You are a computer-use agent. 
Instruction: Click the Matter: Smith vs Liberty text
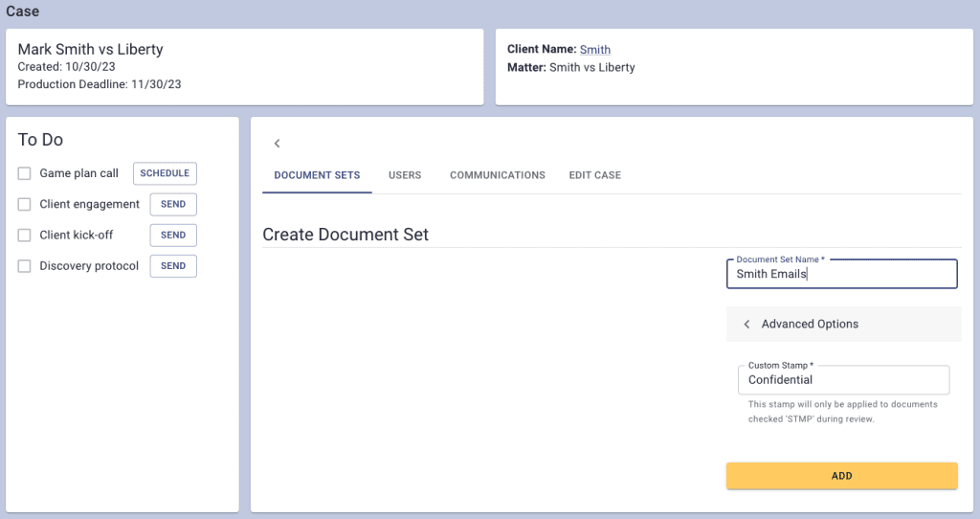pos(570,68)
